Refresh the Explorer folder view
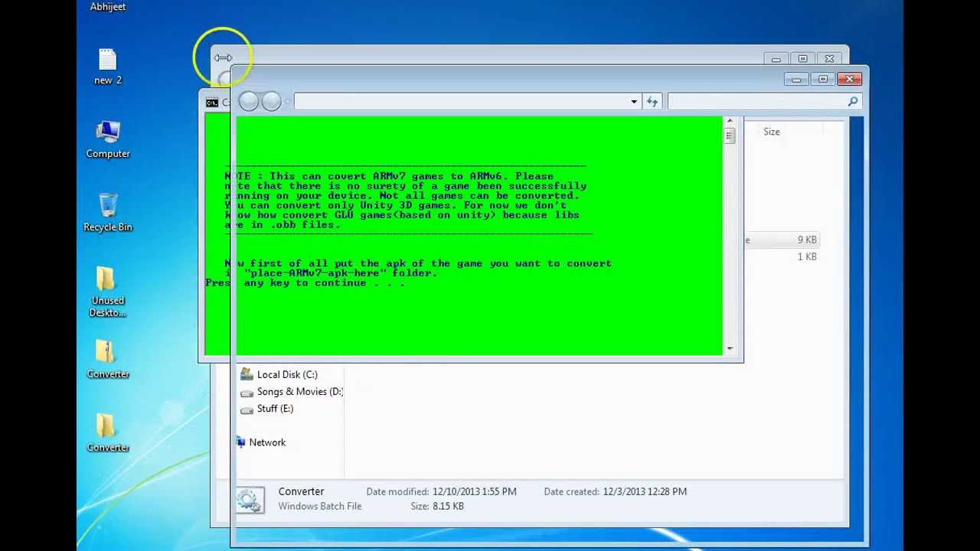 (x=652, y=101)
